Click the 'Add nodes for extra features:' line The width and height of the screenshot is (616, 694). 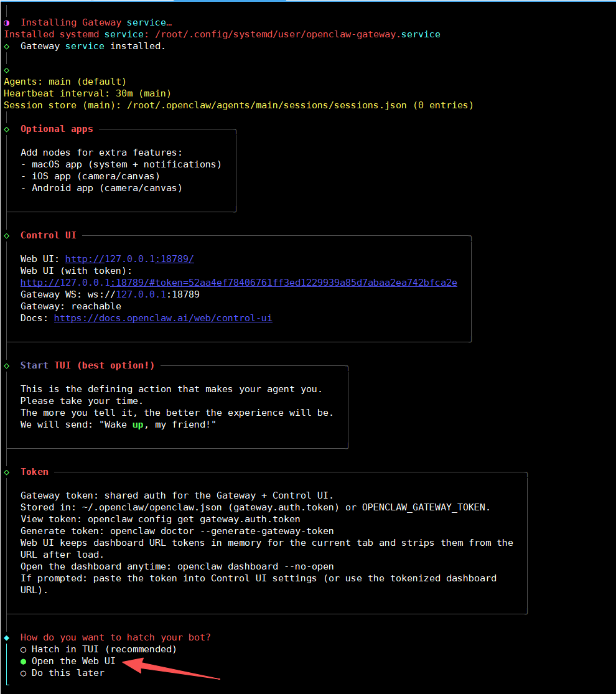pyautogui.click(x=101, y=152)
